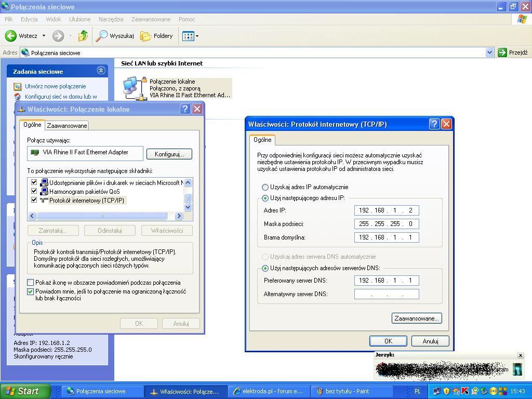Open Wyszukaj search magnifier

point(101,36)
